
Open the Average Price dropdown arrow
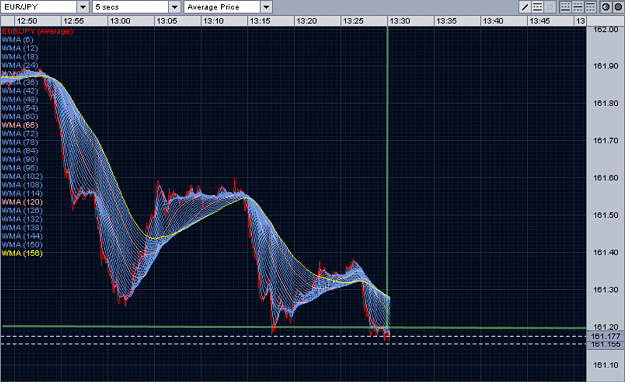(266, 7)
